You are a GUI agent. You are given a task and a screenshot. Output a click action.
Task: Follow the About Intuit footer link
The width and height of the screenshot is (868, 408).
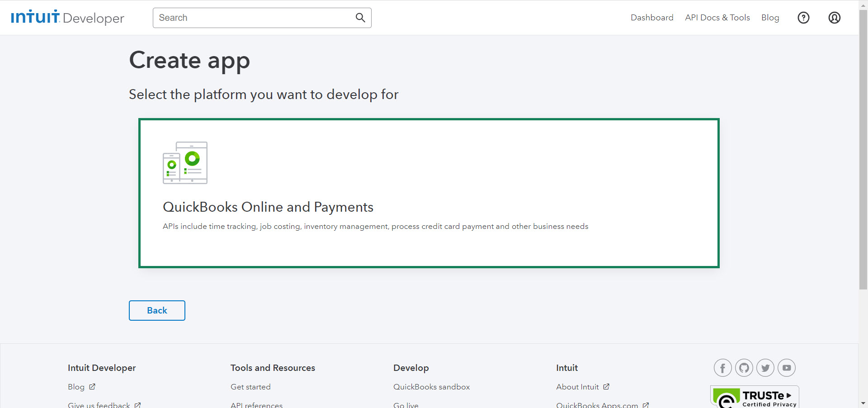pyautogui.click(x=577, y=387)
